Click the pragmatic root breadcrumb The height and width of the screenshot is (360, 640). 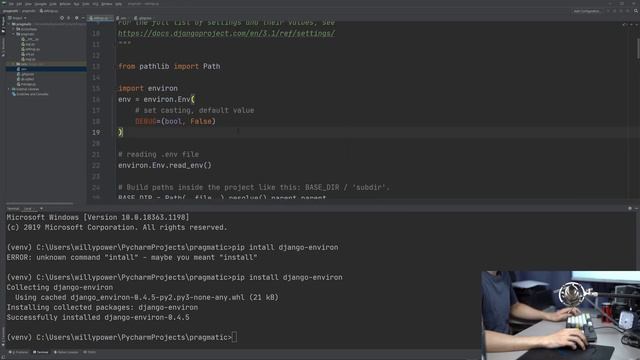[x=10, y=11]
